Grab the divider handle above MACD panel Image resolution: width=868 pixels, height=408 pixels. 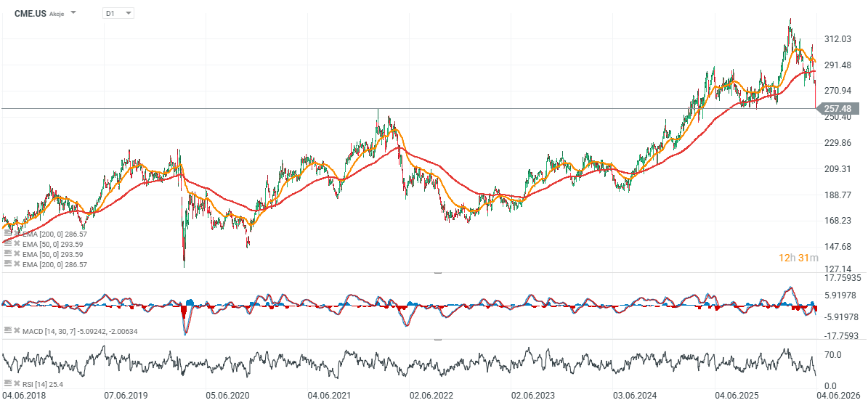pyautogui.click(x=438, y=273)
